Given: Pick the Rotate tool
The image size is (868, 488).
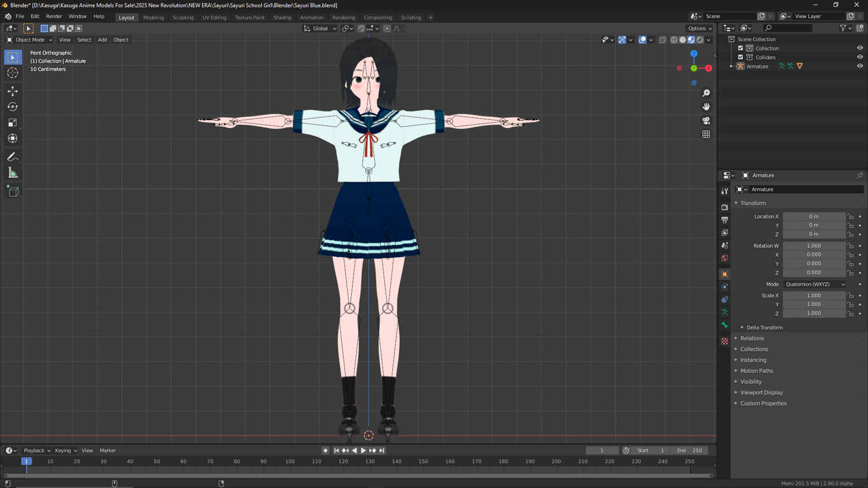Looking at the screenshot, I should point(13,106).
